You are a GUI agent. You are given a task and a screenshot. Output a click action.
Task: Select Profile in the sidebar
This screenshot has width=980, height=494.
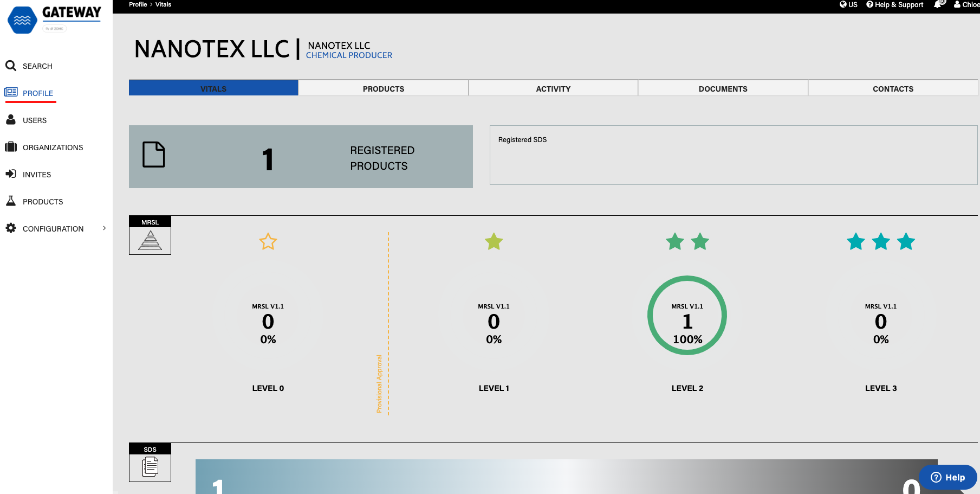pos(38,93)
